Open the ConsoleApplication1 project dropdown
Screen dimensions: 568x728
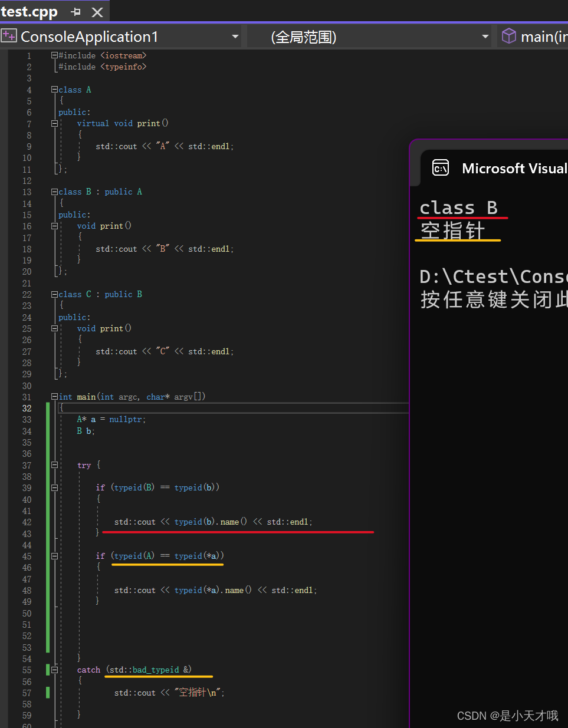click(x=234, y=35)
